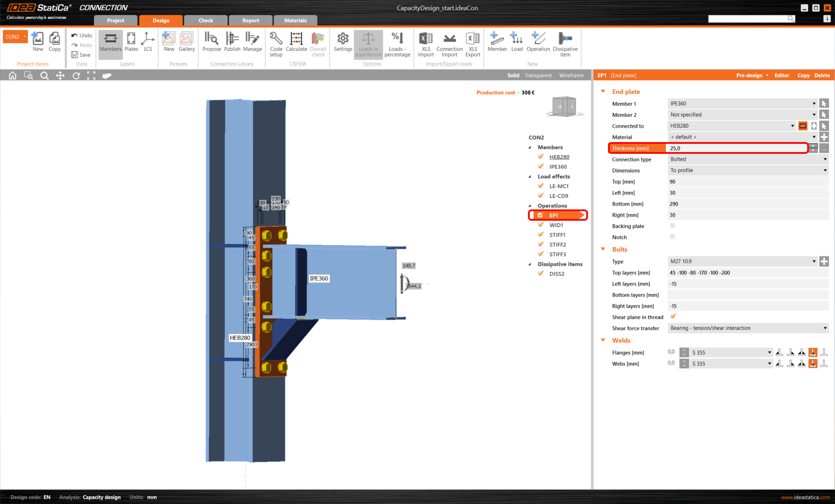
Task: Open the bolt Type dropdown showing M27 10.9
Action: (814, 261)
